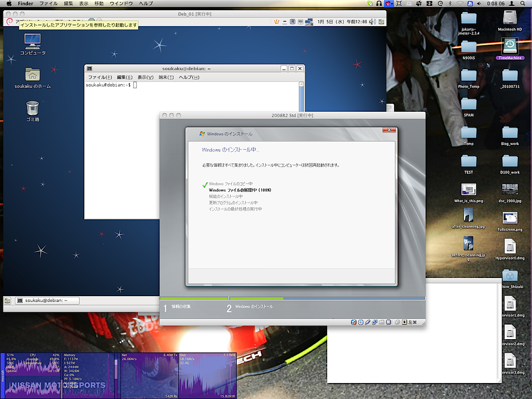Open terminal 端末(T) menu

click(x=166, y=77)
